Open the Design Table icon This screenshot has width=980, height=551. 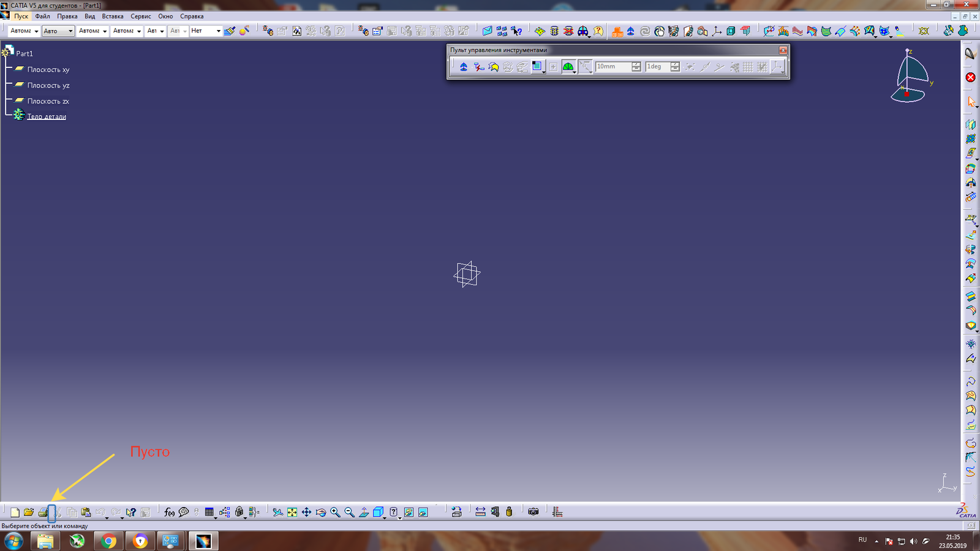point(209,512)
